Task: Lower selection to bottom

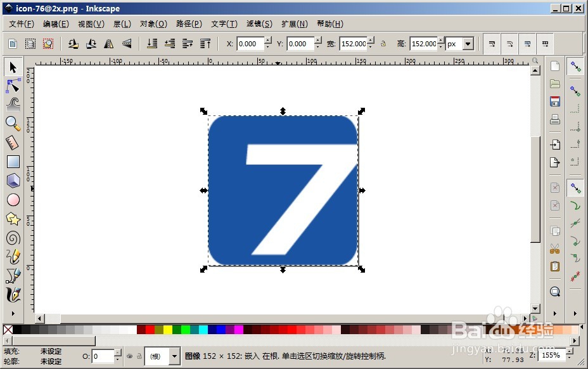Action: tap(152, 44)
